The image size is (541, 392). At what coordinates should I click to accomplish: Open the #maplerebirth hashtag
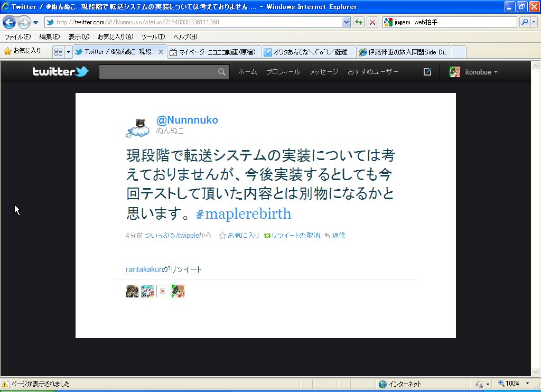coord(243,213)
